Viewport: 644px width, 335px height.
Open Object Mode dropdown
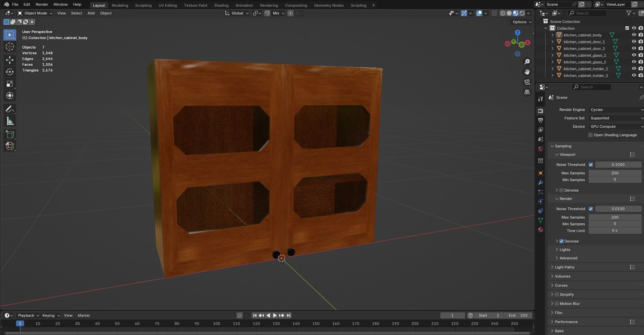tap(35, 13)
